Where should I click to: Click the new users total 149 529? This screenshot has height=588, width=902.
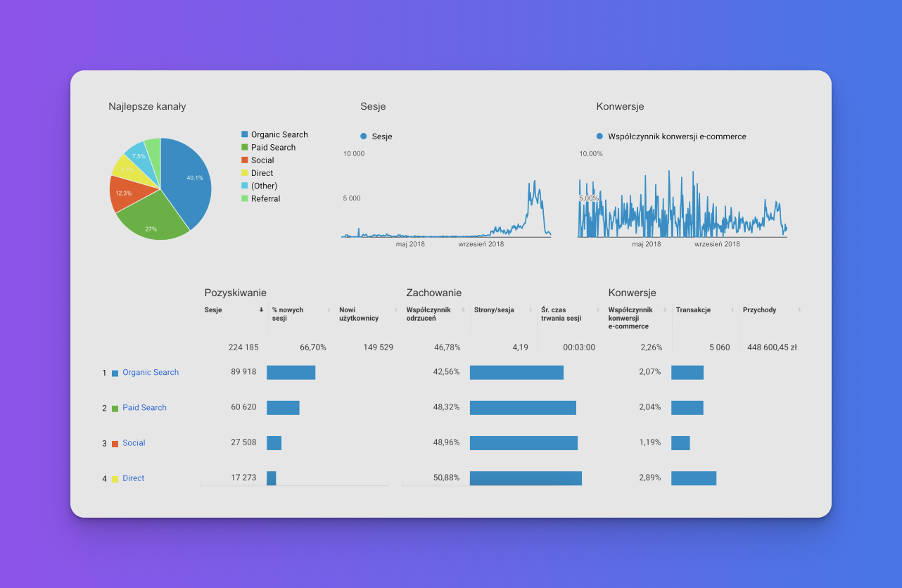pos(378,347)
